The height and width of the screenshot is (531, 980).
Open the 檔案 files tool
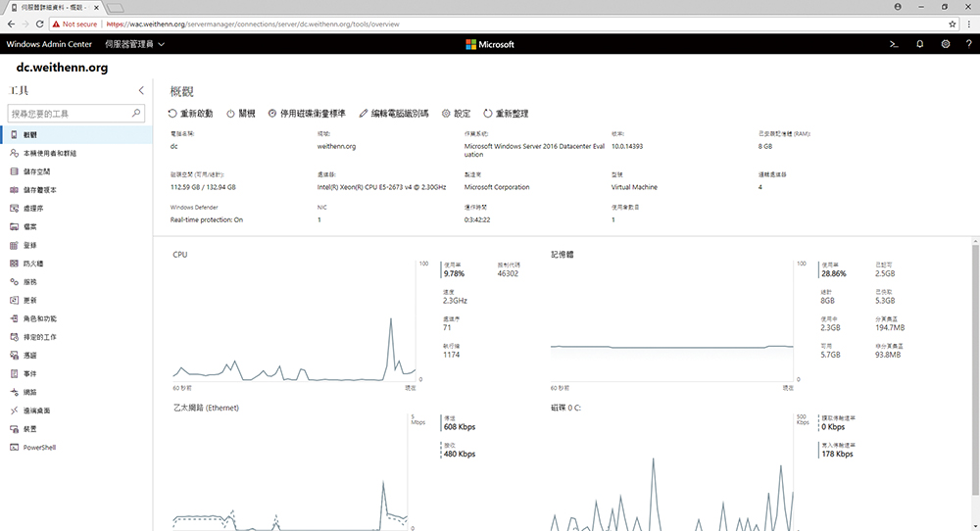pyautogui.click(x=75, y=226)
